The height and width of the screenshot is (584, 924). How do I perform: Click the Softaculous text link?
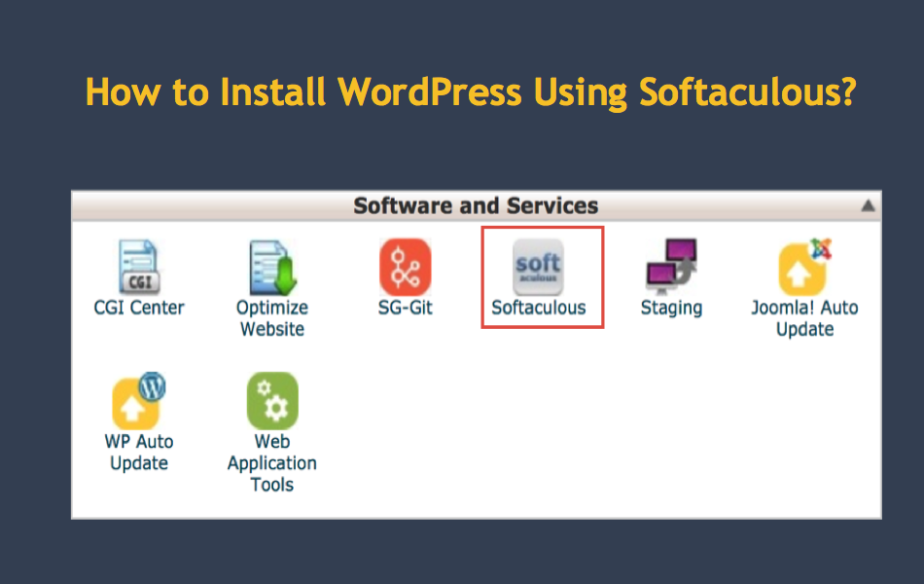point(539,308)
